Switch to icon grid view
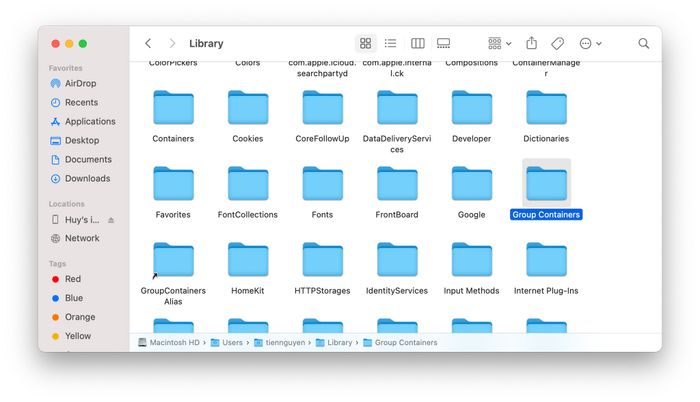The image size is (700, 402). 365,44
